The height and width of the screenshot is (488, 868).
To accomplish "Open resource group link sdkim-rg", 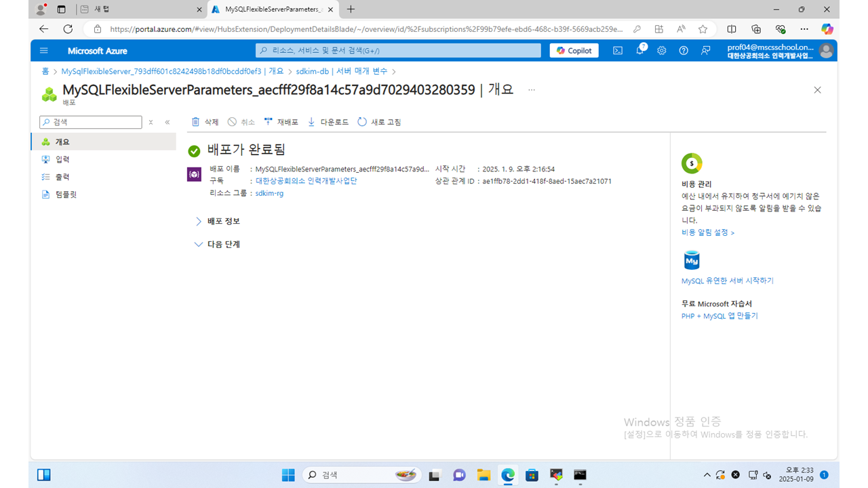I will pos(269,193).
